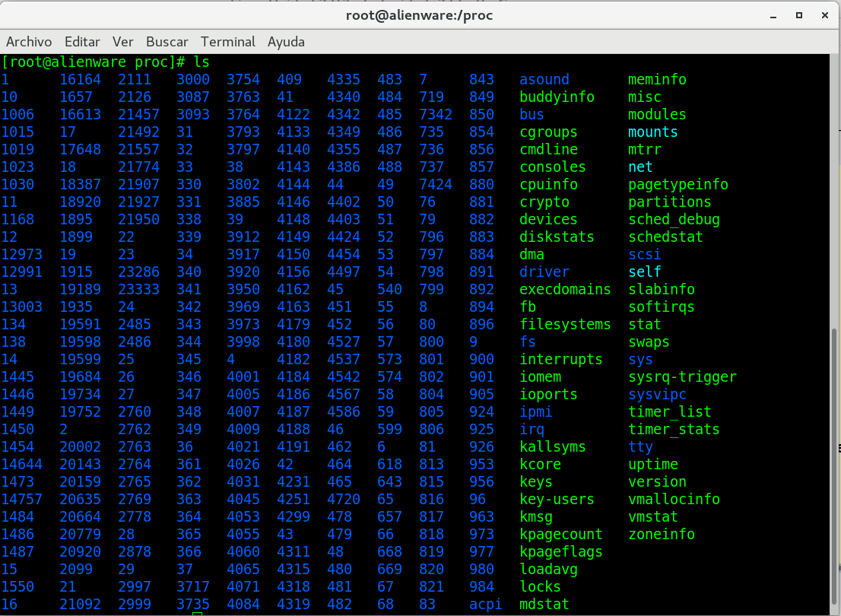Click the mounts symlink entry
841x616 pixels.
coord(652,132)
